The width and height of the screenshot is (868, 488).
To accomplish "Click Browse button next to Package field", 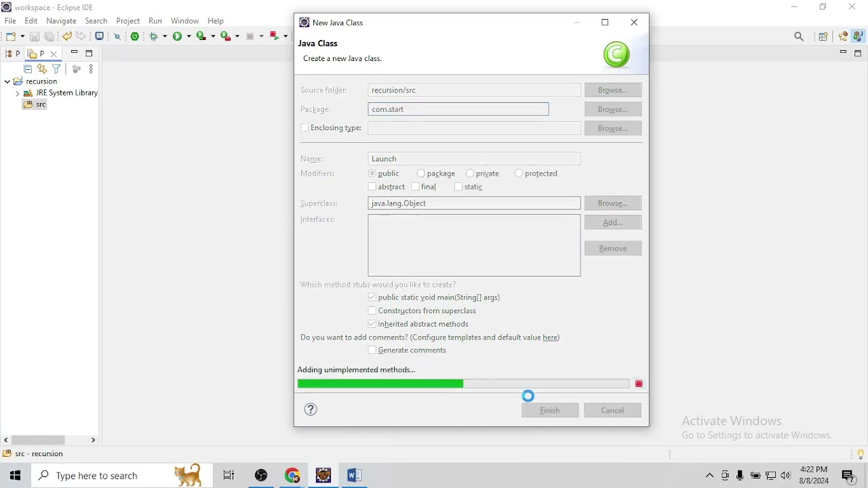I will pyautogui.click(x=613, y=109).
